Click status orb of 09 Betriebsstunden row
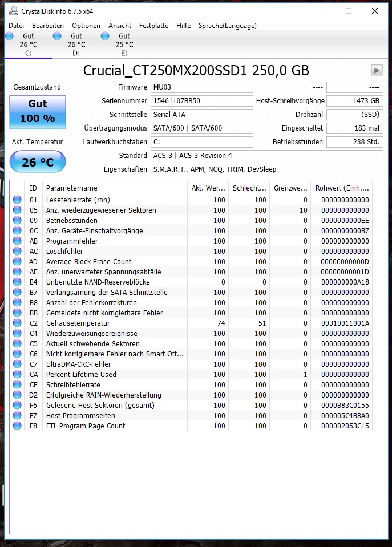This screenshot has width=392, height=547. coord(17,221)
